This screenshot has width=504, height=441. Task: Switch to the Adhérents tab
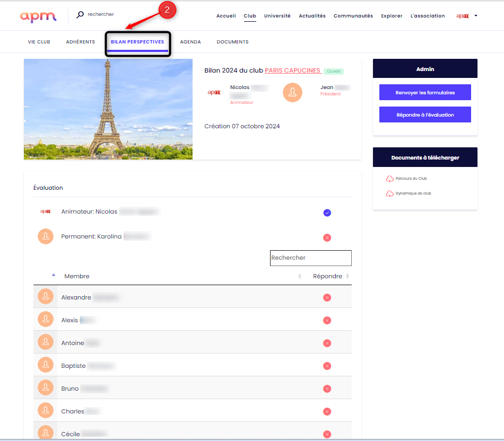(x=80, y=42)
